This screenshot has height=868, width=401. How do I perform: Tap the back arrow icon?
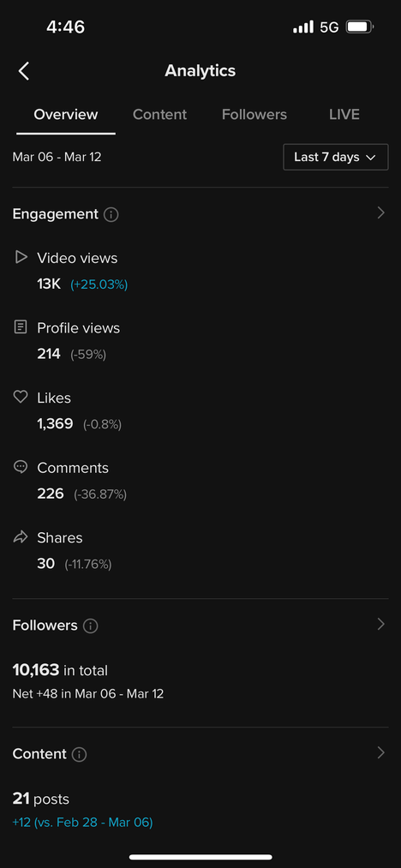(23, 71)
